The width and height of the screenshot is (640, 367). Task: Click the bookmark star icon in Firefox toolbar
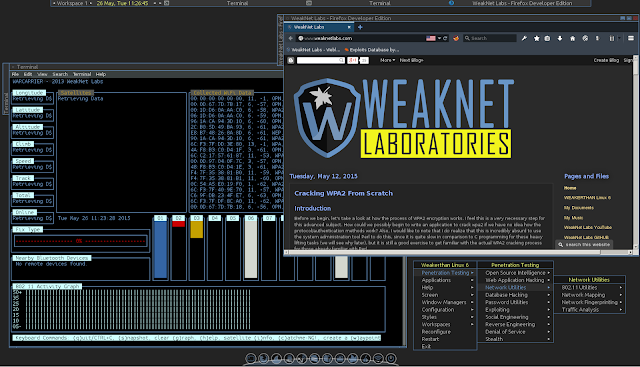[537, 38]
